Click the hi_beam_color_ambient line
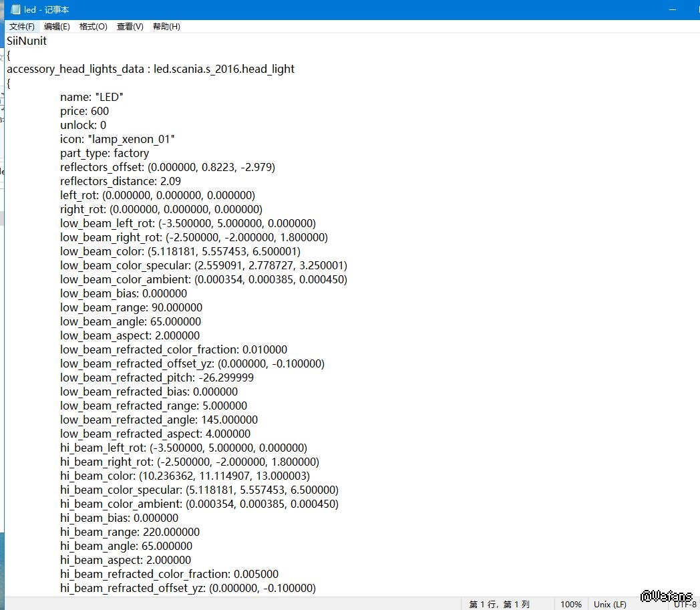The height and width of the screenshot is (610, 700). pos(199,504)
